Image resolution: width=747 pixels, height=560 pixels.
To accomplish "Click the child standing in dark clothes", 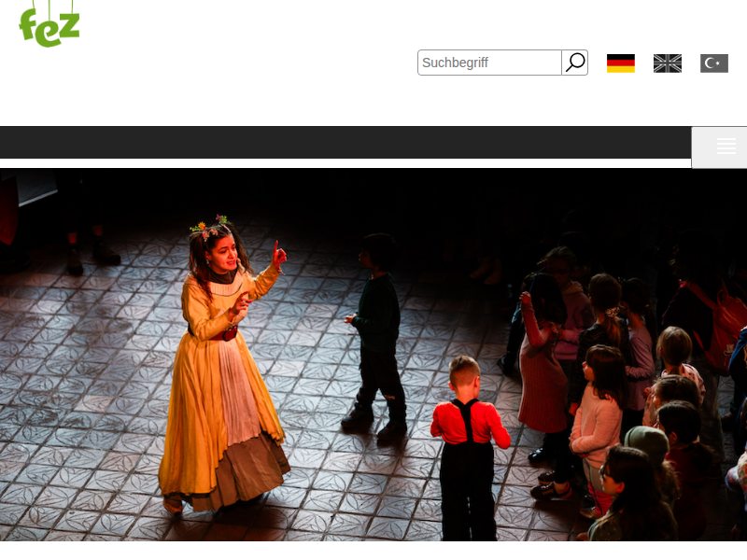I will coord(378,327).
